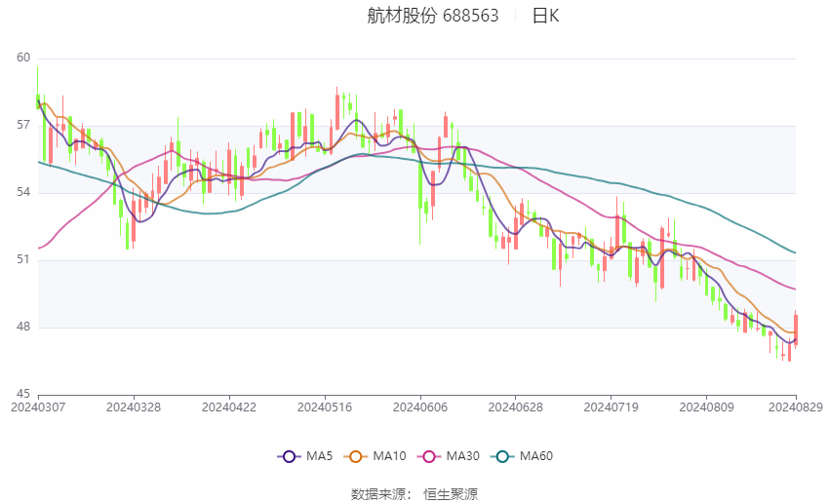
Task: Click y-axis value label 54
Action: [x=23, y=192]
